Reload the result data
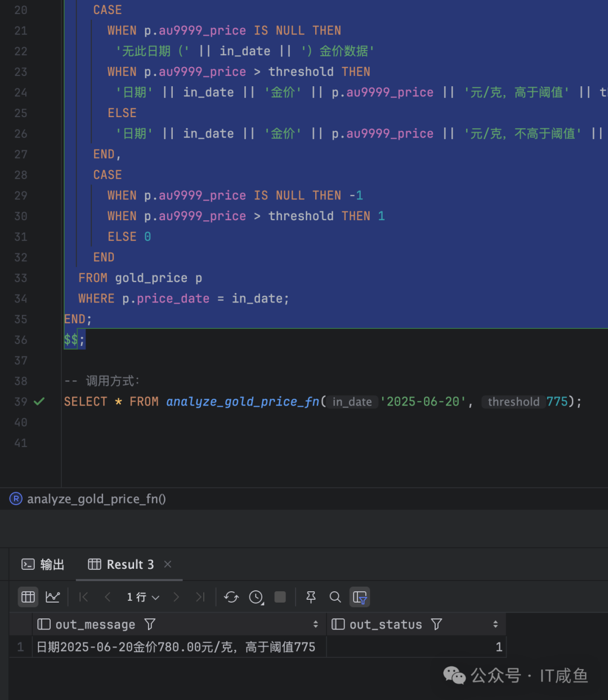Viewport: 608px width, 700px height. click(231, 597)
